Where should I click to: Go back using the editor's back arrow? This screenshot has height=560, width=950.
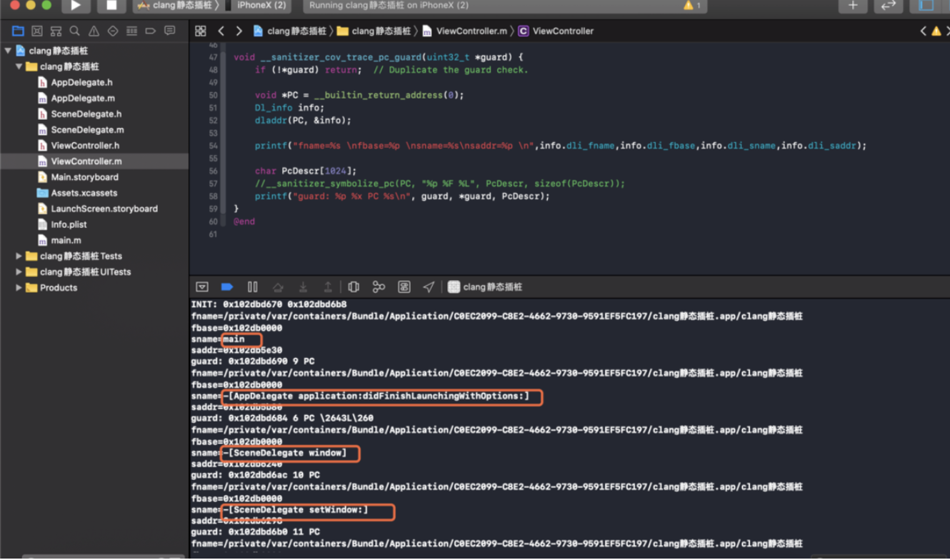[x=221, y=31]
